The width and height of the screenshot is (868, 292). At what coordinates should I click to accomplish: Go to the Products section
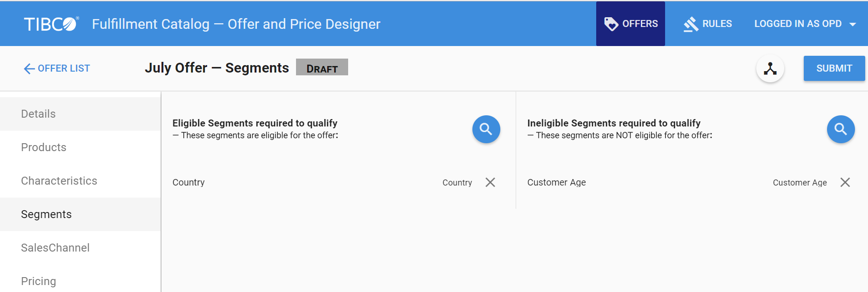[44, 147]
